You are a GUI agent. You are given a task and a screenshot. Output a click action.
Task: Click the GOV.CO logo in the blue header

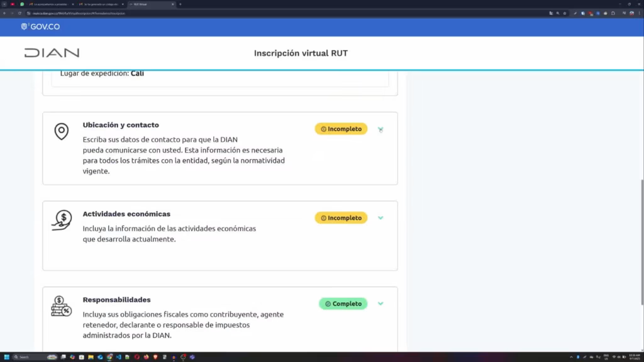tap(40, 26)
